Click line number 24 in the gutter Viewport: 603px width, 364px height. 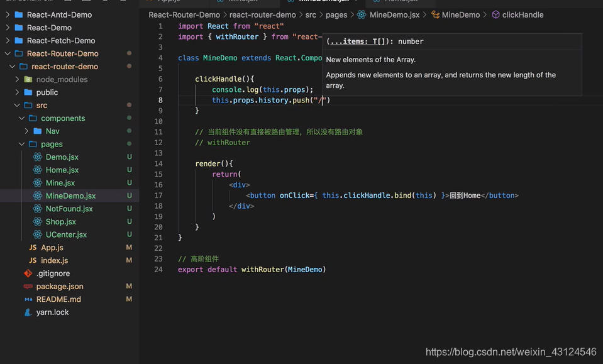[x=158, y=270]
